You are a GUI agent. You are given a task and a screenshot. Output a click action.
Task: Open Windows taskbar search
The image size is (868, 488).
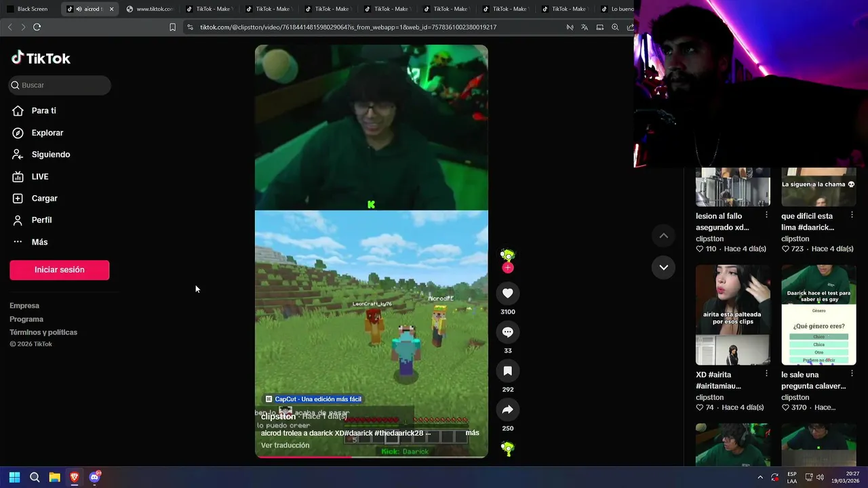35,477
